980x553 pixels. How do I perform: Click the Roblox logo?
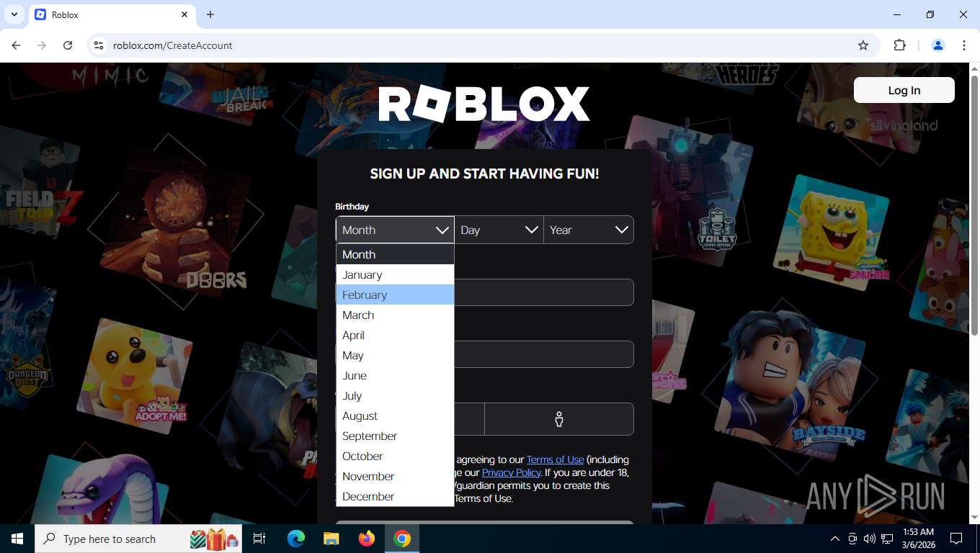[484, 104]
